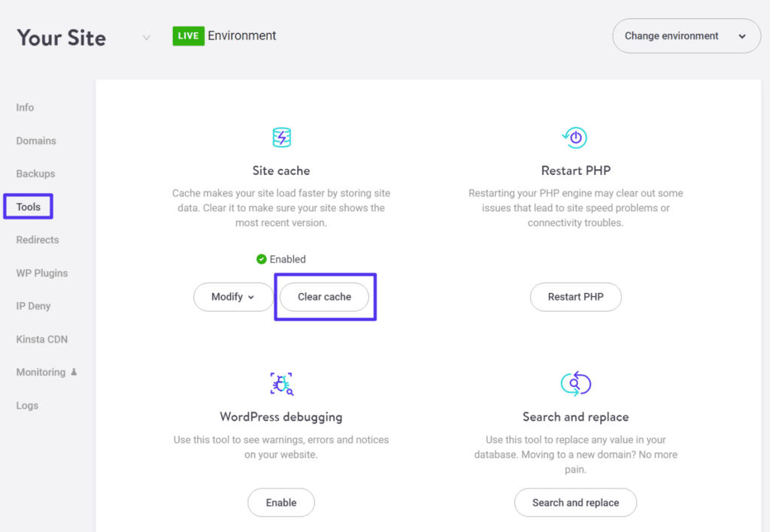Select the Logs sidebar entry
Viewport: 770px width, 532px height.
click(27, 405)
